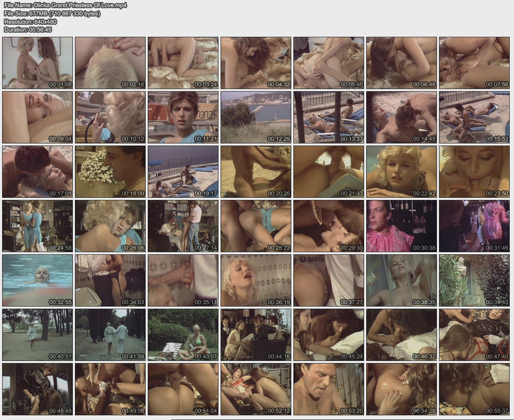Image resolution: width=514 pixels, height=420 pixels.
Task: Select the thumbnail at 00:22:42
Action: (x=401, y=171)
